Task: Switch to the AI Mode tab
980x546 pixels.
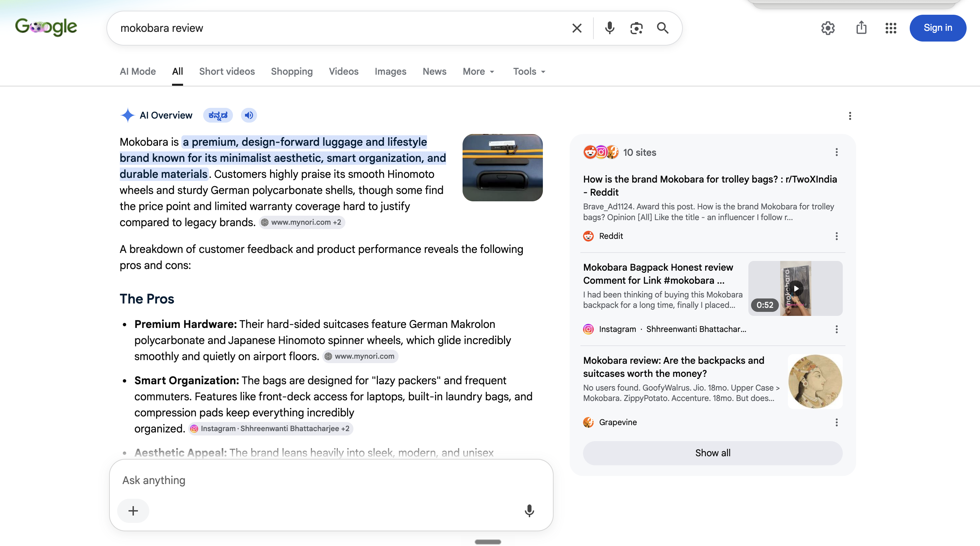Action: 138,72
